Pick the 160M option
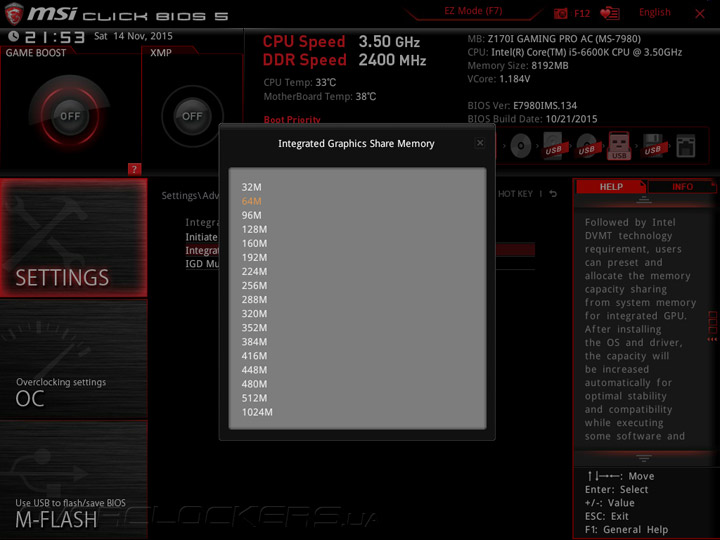 [254, 243]
